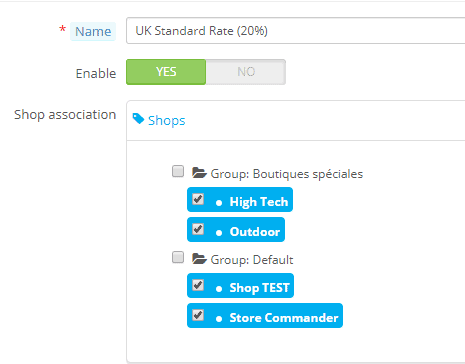Set Enable toggle to NO
The height and width of the screenshot is (364, 465).
coord(246,72)
